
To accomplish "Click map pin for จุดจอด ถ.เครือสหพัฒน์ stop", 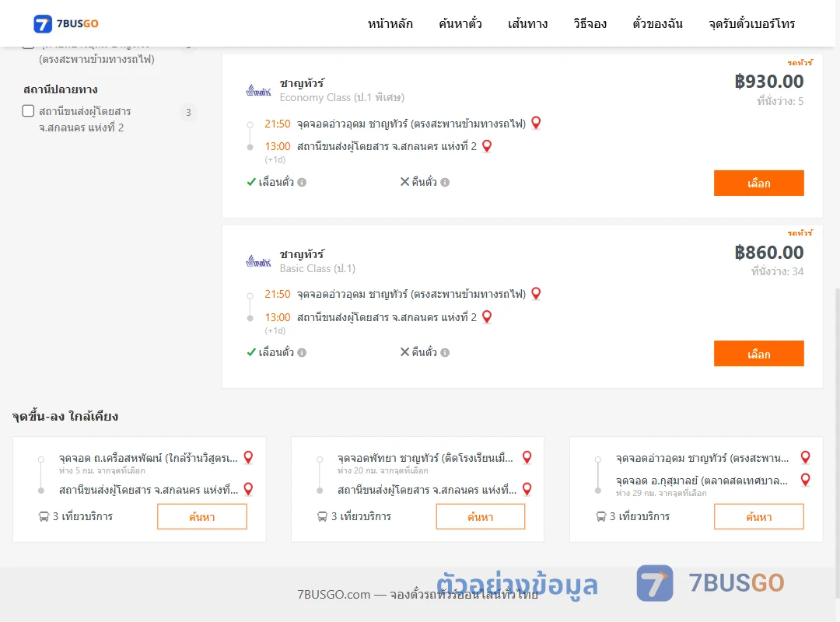I will [x=248, y=457].
